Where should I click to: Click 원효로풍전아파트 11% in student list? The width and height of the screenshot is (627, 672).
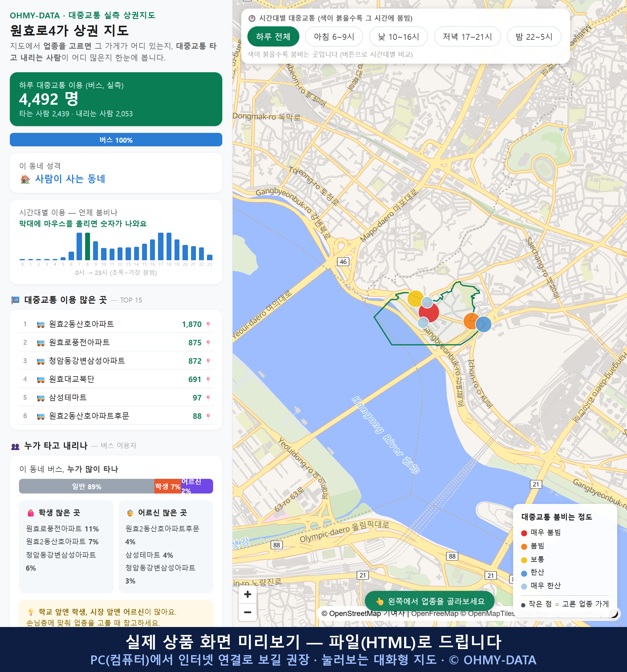pyautogui.click(x=62, y=528)
